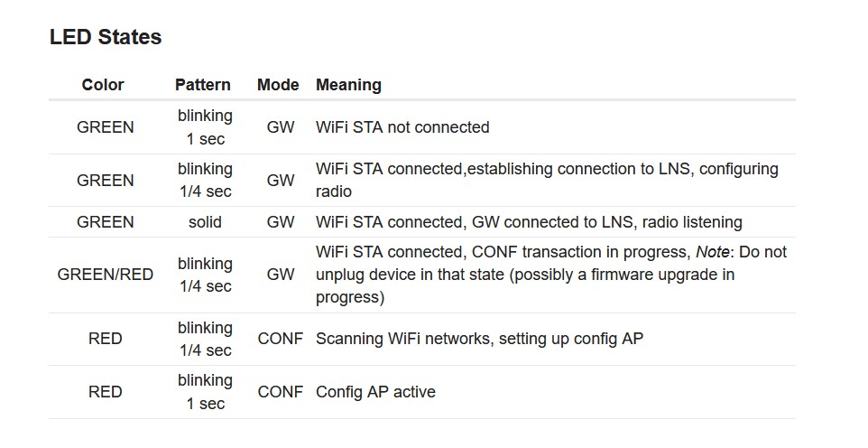Select the "Pattern" column header
Viewport: 868px width, 448px height.
tap(203, 85)
